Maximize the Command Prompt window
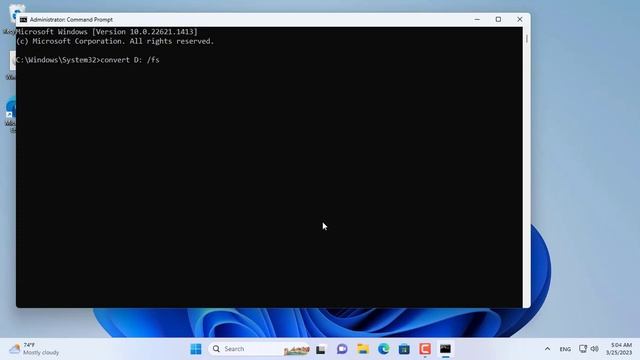Viewport: 640px width, 360px height. 498,20
